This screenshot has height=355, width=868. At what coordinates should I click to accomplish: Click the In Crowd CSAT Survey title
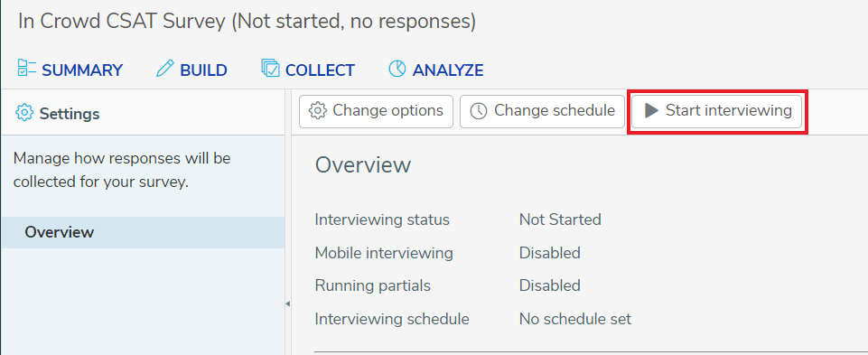pyautogui.click(x=247, y=22)
